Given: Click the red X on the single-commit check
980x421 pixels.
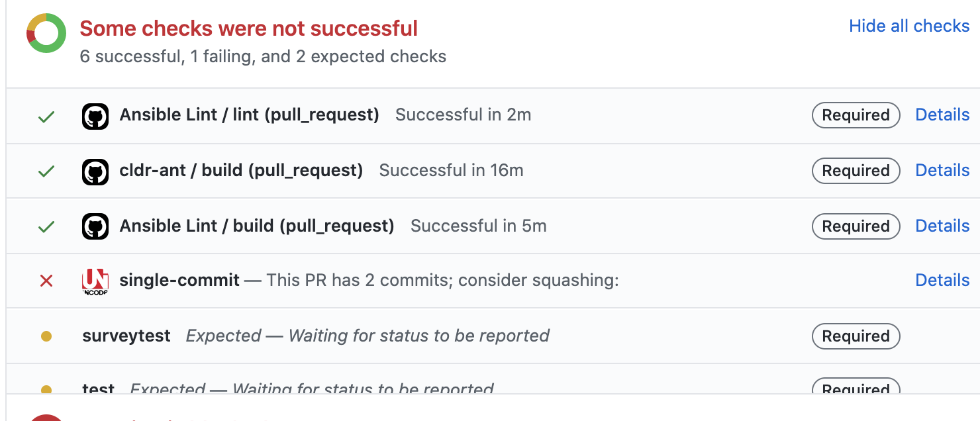Looking at the screenshot, I should [46, 280].
